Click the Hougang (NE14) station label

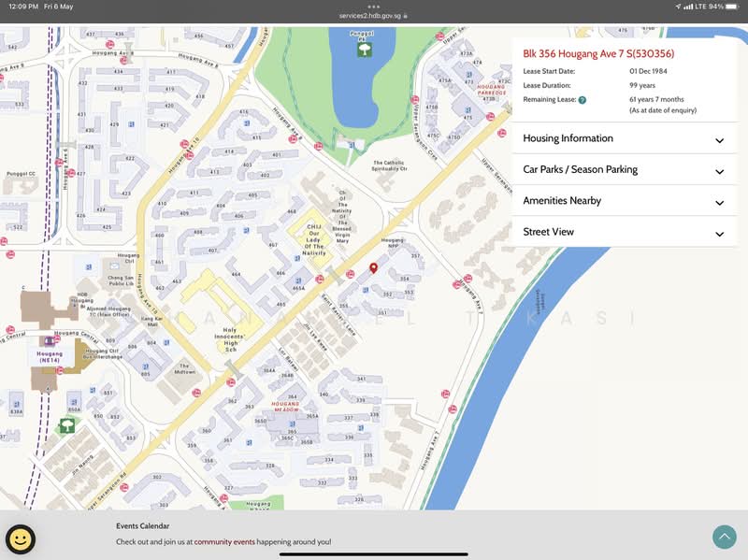(x=50, y=357)
